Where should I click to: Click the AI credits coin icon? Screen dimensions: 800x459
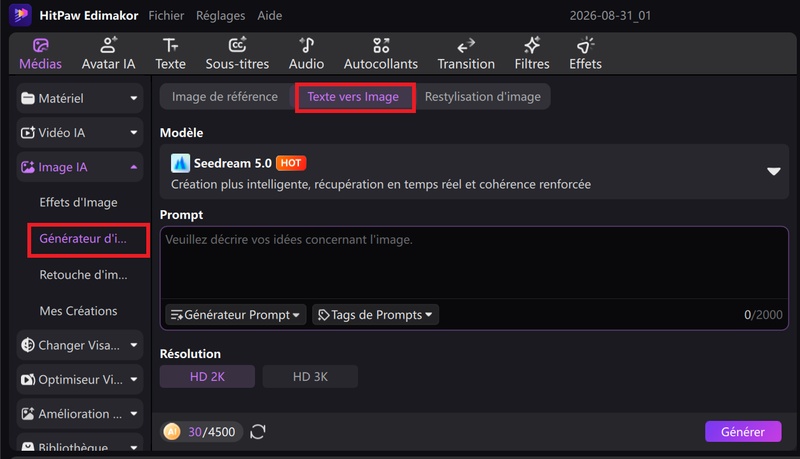pyautogui.click(x=172, y=432)
